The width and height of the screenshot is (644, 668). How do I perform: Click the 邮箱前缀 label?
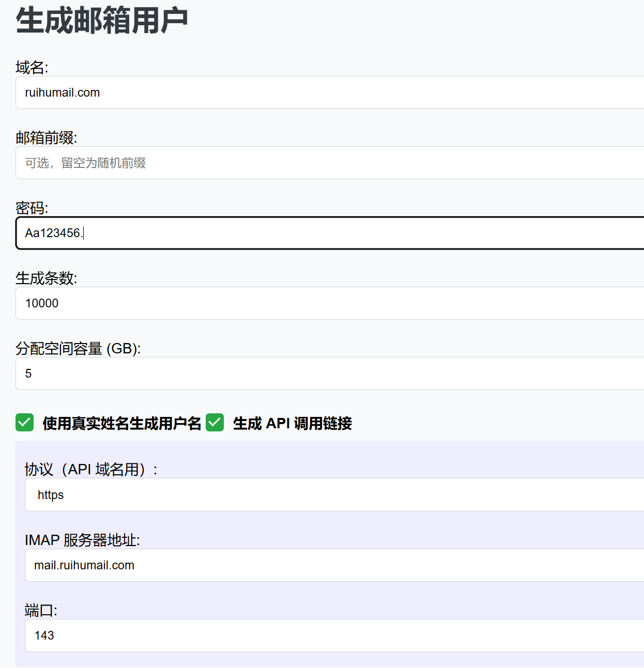click(46, 137)
